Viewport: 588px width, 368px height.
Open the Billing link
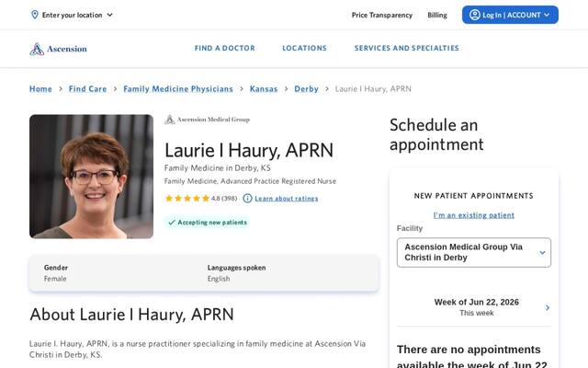(437, 15)
